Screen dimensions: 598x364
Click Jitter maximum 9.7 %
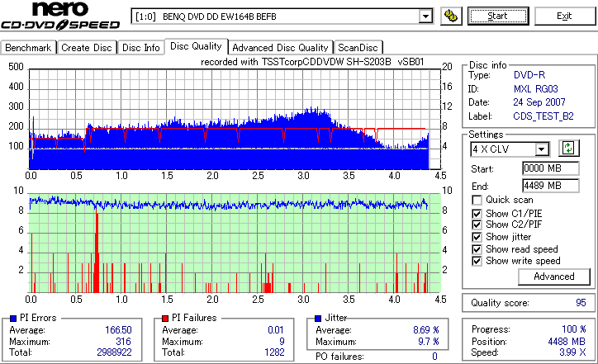[x=429, y=341]
